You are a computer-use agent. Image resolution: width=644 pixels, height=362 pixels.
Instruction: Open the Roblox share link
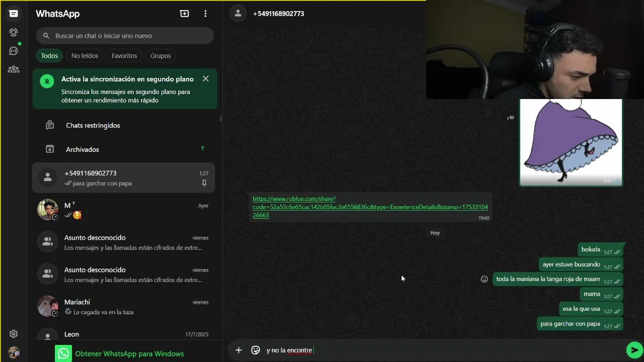(x=370, y=207)
